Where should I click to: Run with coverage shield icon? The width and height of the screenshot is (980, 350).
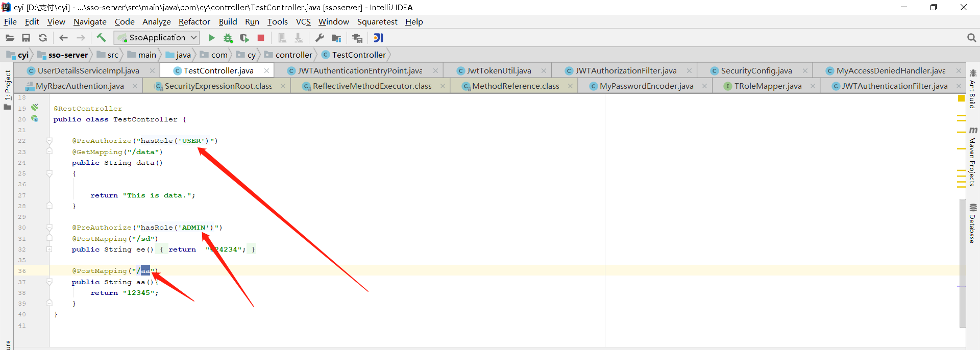point(244,38)
